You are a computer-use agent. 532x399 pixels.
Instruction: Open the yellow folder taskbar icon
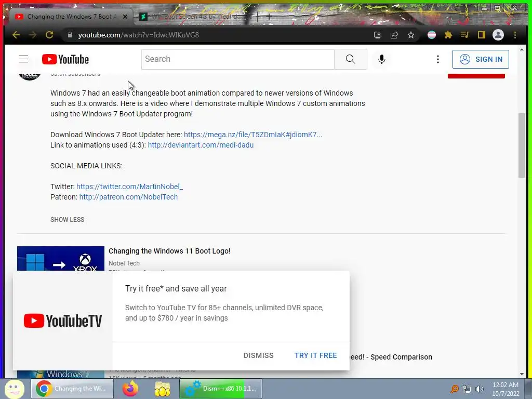click(163, 389)
